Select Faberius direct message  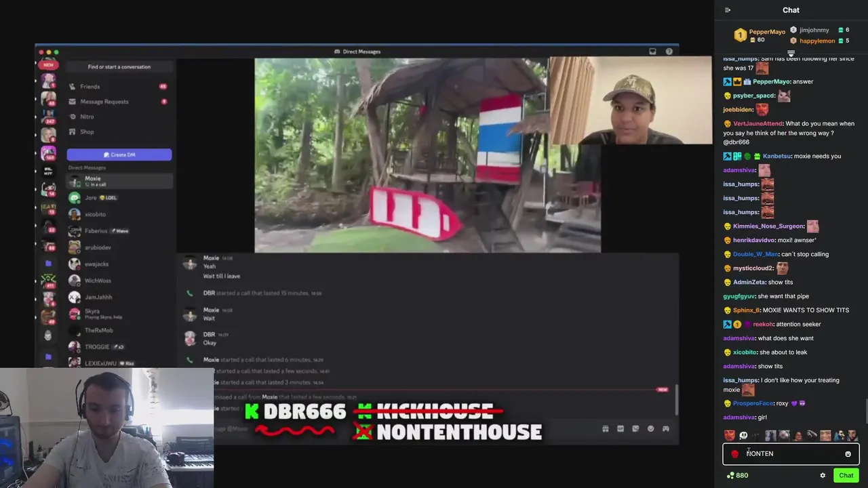click(119, 231)
